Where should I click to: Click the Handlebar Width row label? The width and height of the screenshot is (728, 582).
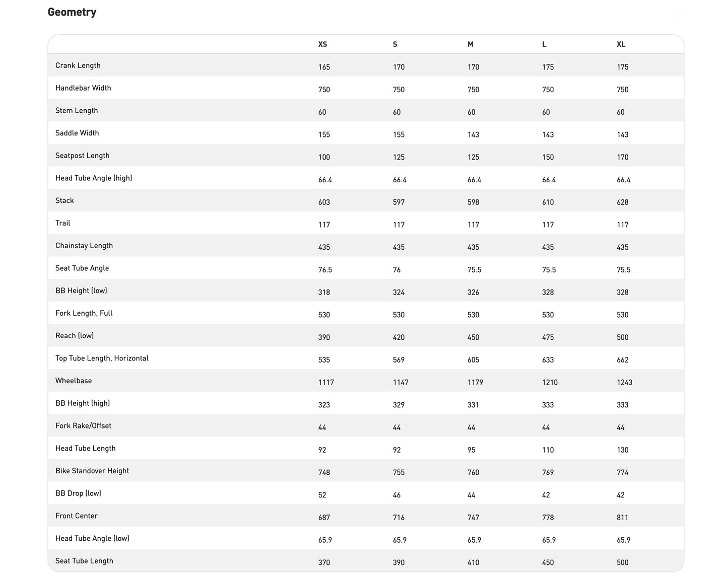(x=83, y=88)
